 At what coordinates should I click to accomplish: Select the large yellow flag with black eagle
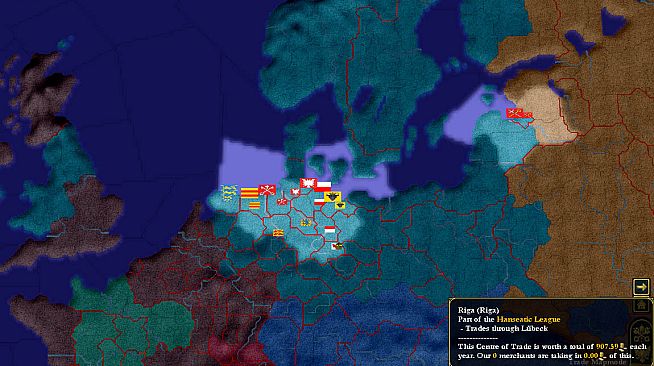tap(332, 197)
